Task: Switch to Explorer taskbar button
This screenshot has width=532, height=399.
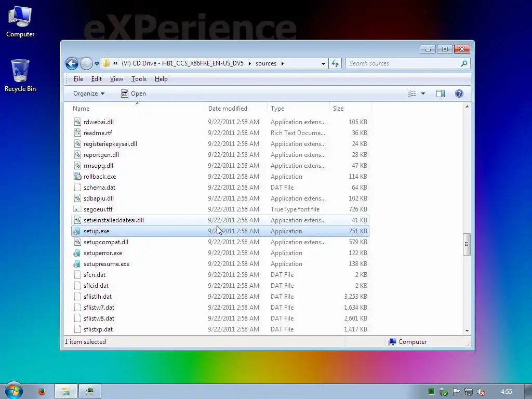Action: pyautogui.click(x=66, y=392)
